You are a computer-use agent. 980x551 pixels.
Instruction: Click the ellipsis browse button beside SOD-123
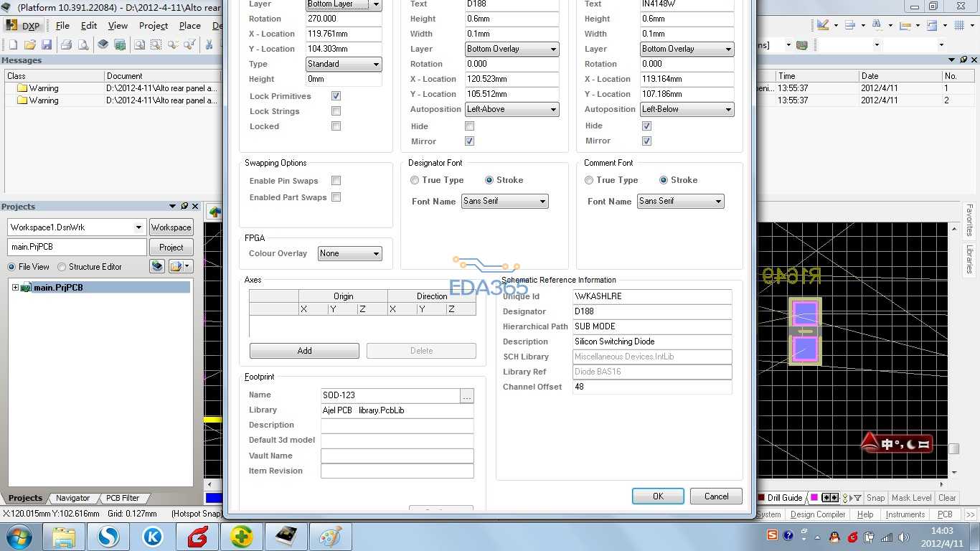coord(467,395)
